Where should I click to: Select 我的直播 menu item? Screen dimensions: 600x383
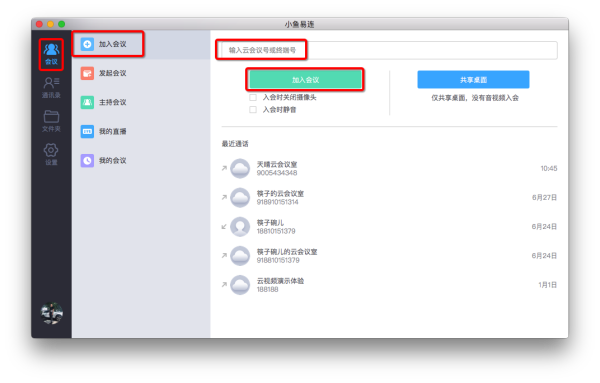[x=141, y=131]
